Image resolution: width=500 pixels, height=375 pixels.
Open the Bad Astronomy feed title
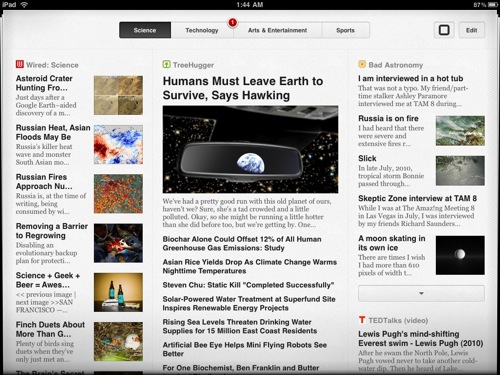[x=396, y=65]
